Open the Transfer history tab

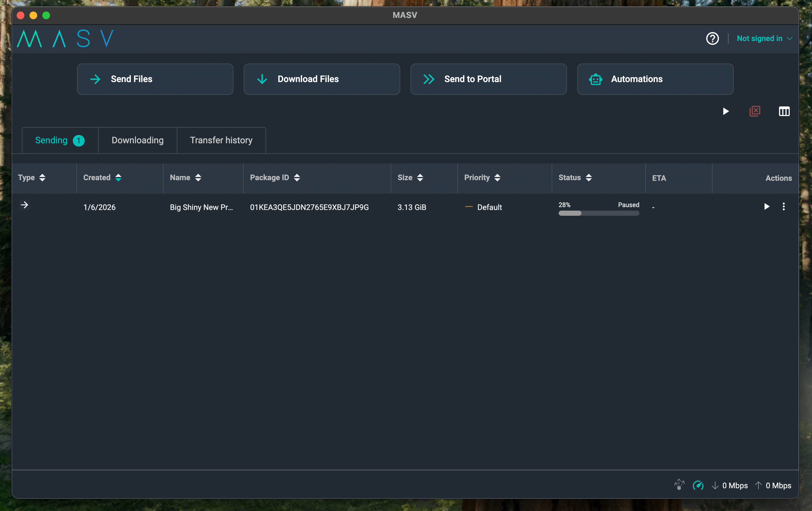221,140
